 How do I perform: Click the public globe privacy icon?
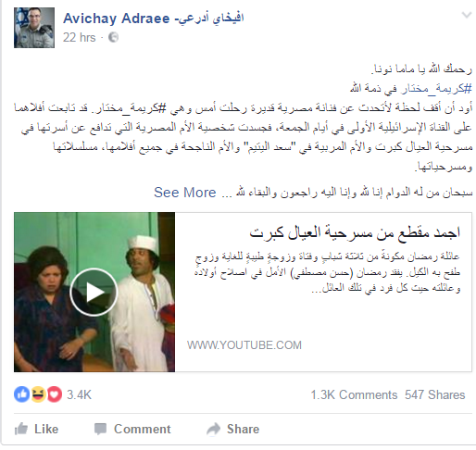pos(113,37)
